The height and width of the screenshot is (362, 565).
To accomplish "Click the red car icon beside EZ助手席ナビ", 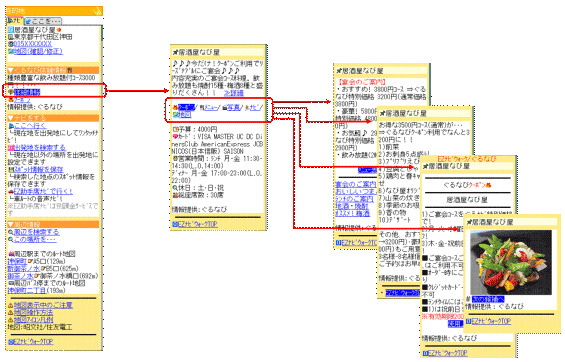I will click(10, 191).
